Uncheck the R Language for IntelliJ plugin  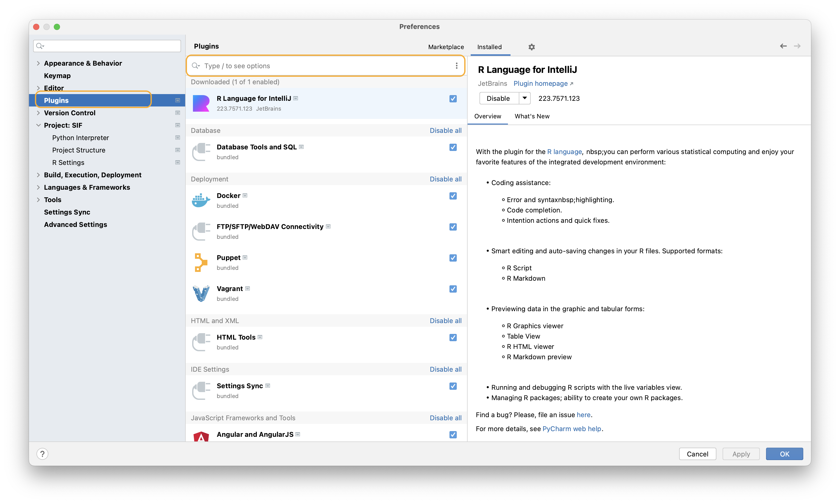[x=453, y=98]
